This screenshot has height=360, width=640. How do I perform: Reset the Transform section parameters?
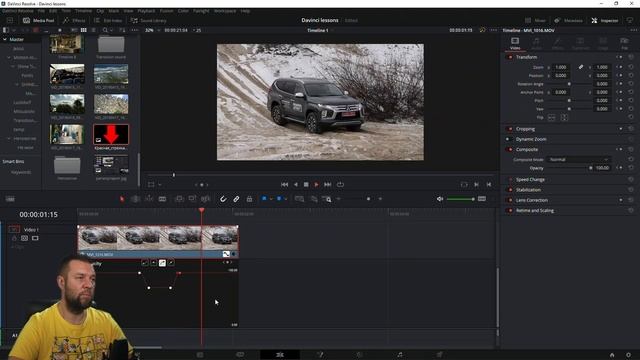[x=631, y=57]
